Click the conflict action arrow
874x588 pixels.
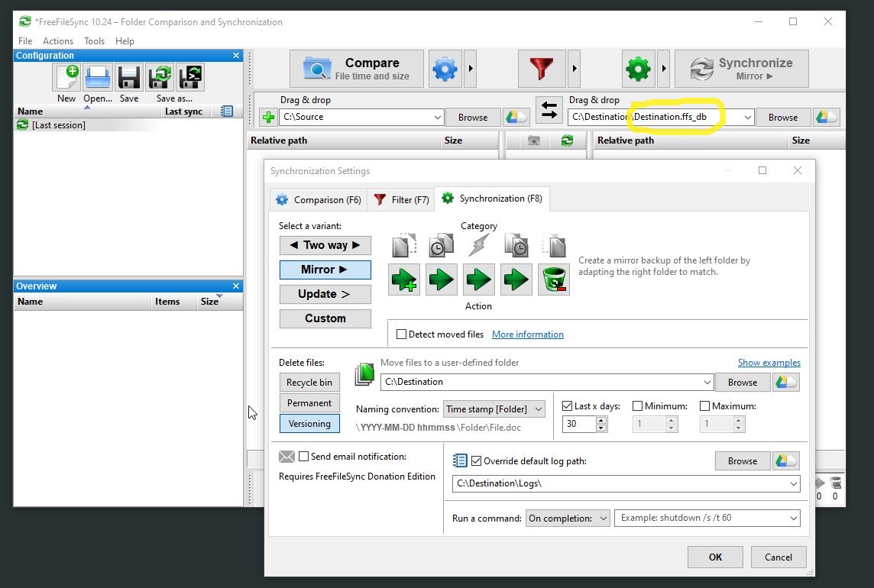479,279
